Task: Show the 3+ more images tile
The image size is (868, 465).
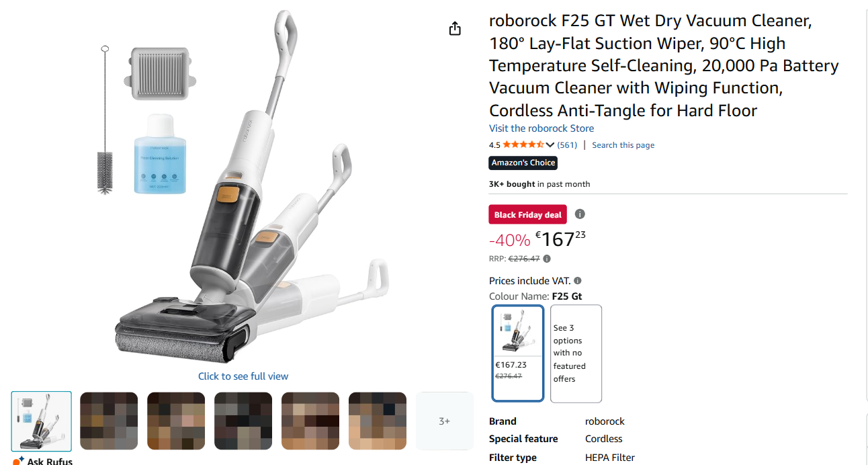Action: coord(444,421)
